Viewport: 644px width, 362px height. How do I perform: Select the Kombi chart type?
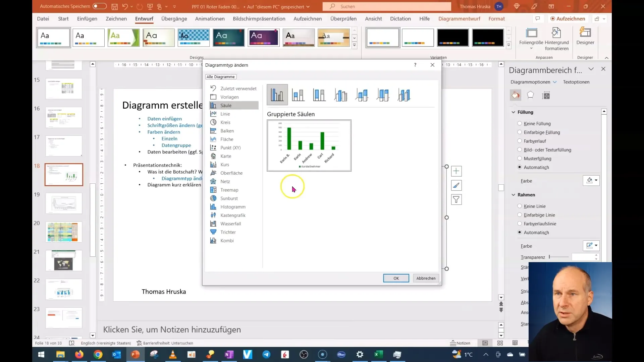pyautogui.click(x=226, y=240)
